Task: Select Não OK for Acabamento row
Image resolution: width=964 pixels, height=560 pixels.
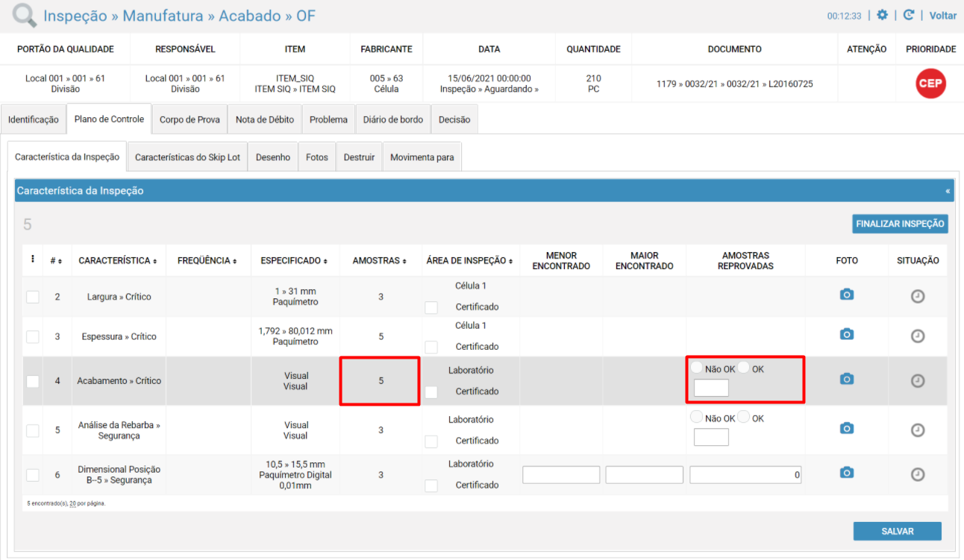Action: click(x=697, y=368)
